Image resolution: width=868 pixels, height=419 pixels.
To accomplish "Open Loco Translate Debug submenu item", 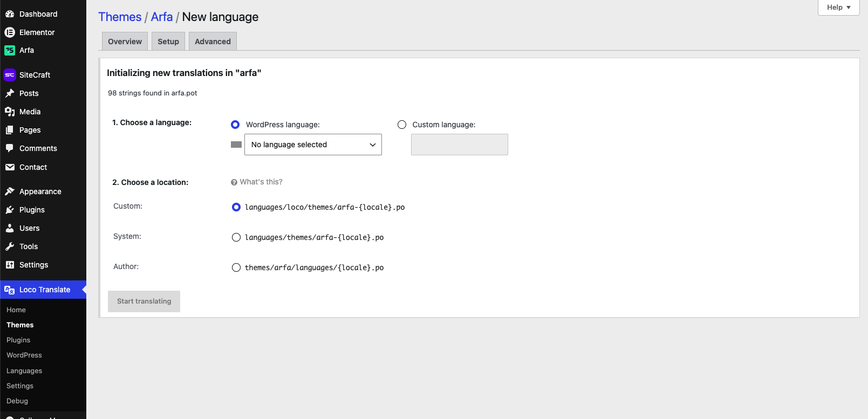I will coord(17,401).
